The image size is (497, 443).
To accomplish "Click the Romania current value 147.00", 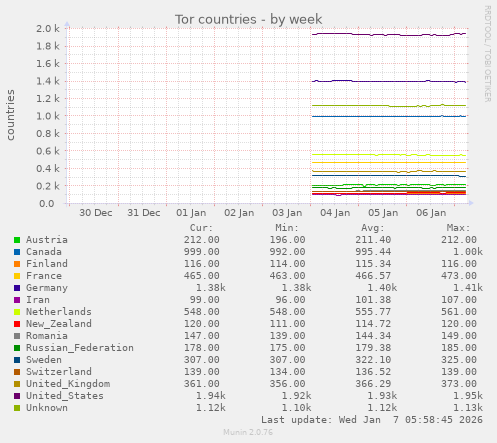I will [x=202, y=336].
